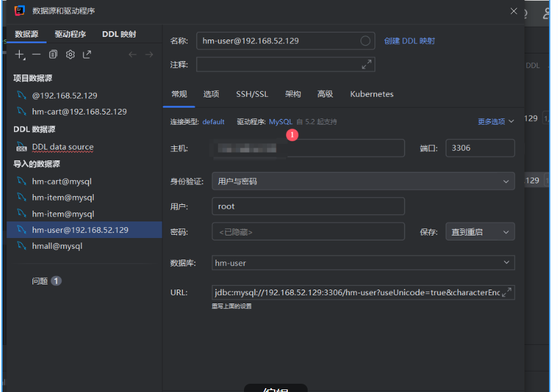Click the DDL 数据源 section header
The image size is (558, 392).
point(34,129)
